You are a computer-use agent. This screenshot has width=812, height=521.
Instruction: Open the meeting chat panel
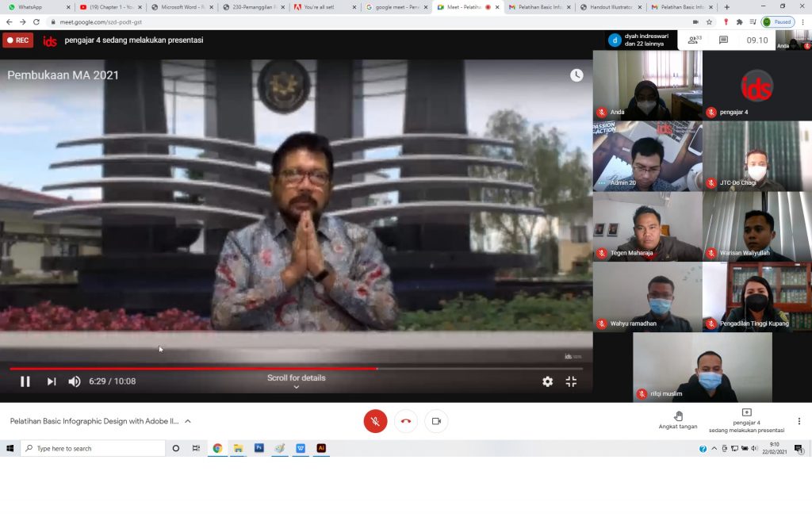pos(723,40)
